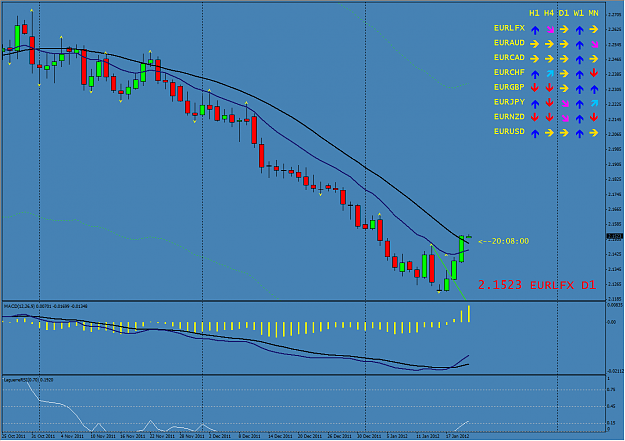Click the '4 Nov 2011' date on time axis
This screenshot has width=625, height=441.
tap(72, 436)
